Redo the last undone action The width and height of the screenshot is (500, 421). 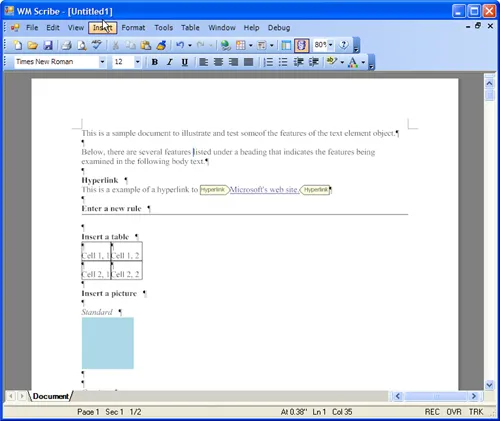coord(200,45)
